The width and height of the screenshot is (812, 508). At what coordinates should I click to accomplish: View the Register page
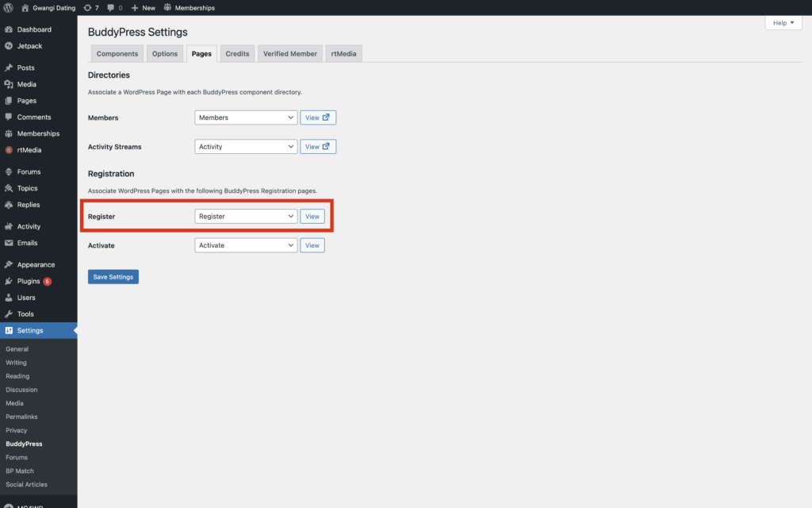[312, 216]
